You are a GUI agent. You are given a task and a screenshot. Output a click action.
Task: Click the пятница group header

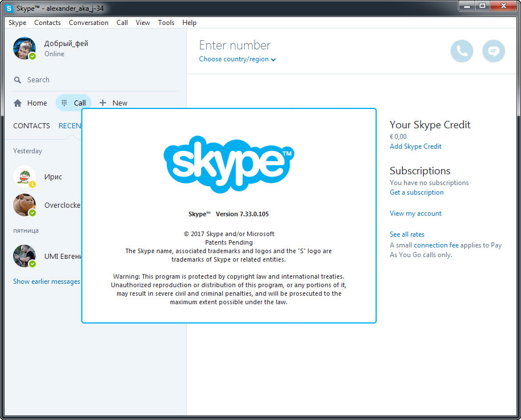tap(26, 230)
